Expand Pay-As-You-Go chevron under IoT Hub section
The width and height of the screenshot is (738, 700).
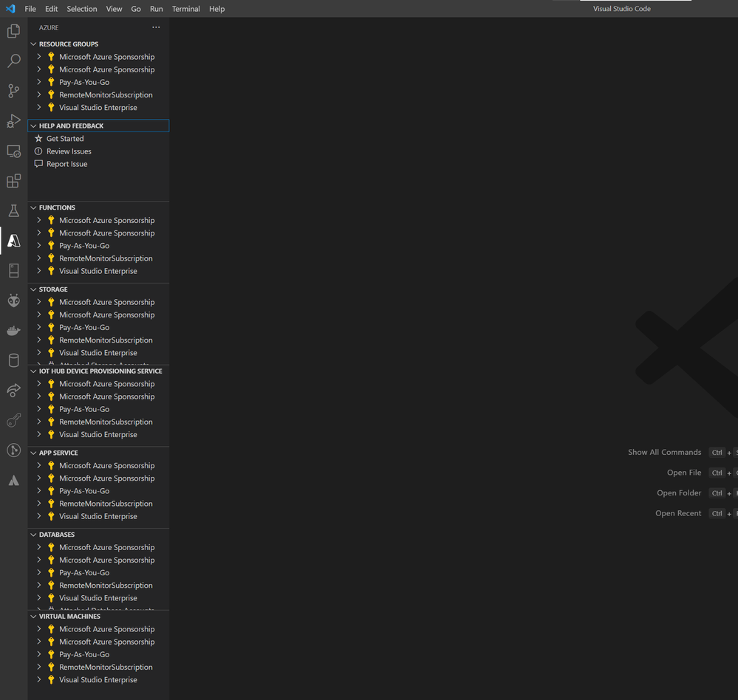coord(39,409)
